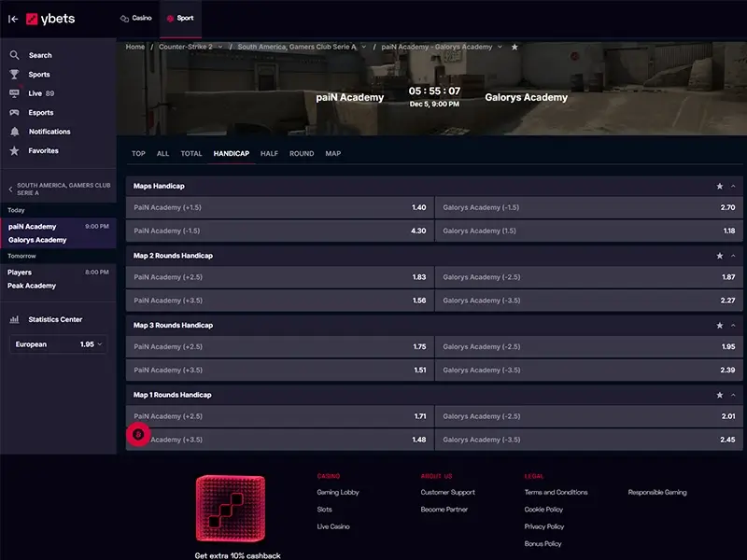
Task: Collapse the sidebar with the arrow icon
Action: tap(13, 19)
